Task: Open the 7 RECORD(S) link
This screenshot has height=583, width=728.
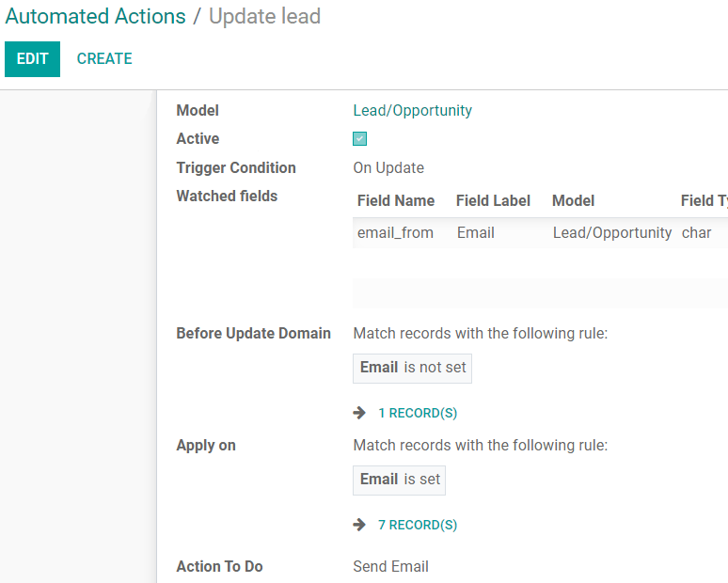Action: click(x=418, y=525)
